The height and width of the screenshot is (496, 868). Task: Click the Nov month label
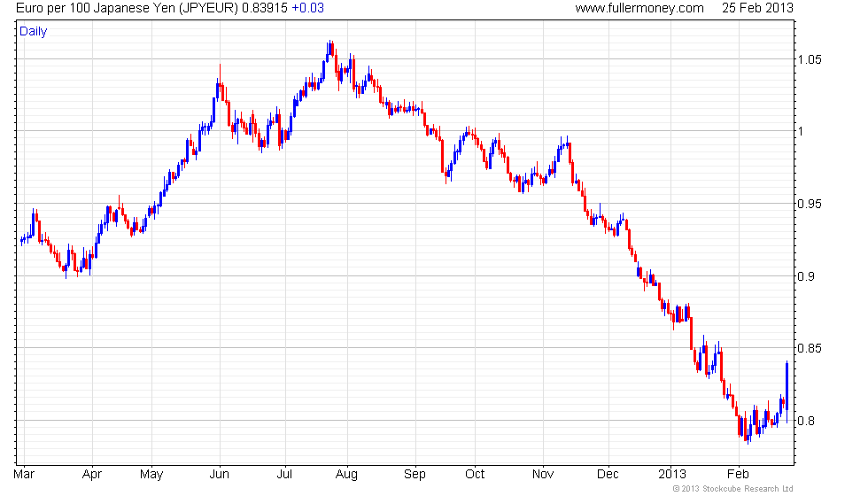[543, 475]
